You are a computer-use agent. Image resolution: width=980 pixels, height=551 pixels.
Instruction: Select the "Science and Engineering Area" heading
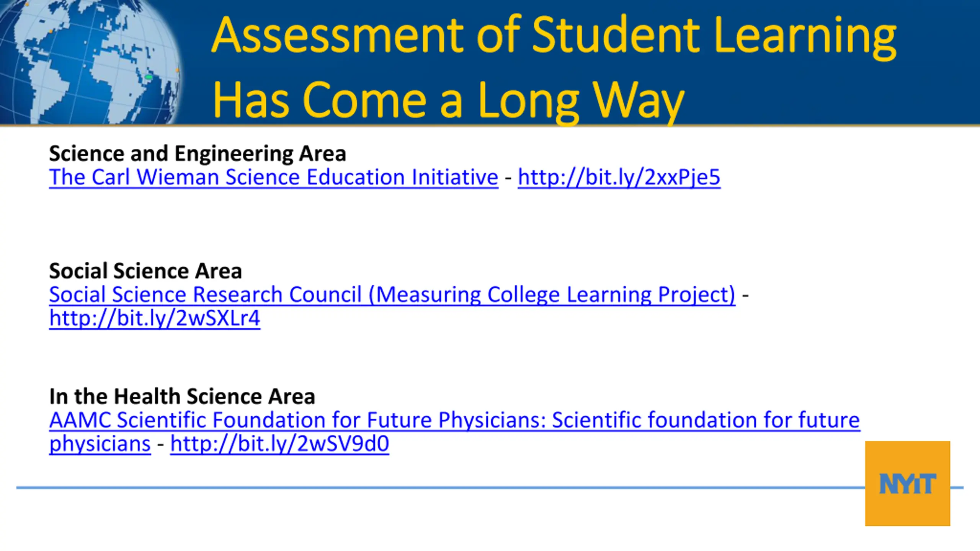click(198, 153)
